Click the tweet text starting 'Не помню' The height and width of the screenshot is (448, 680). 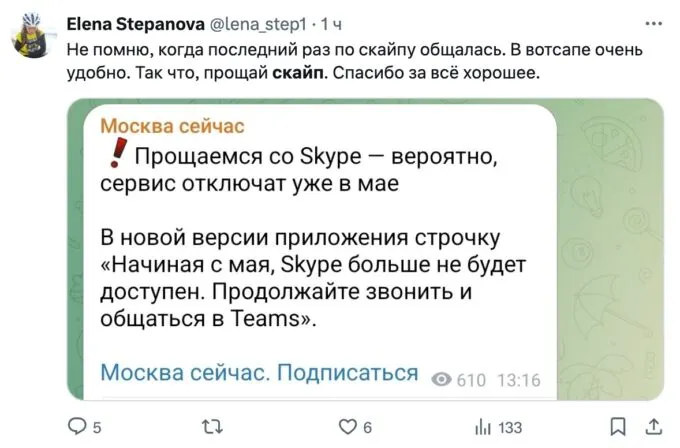tap(300, 49)
